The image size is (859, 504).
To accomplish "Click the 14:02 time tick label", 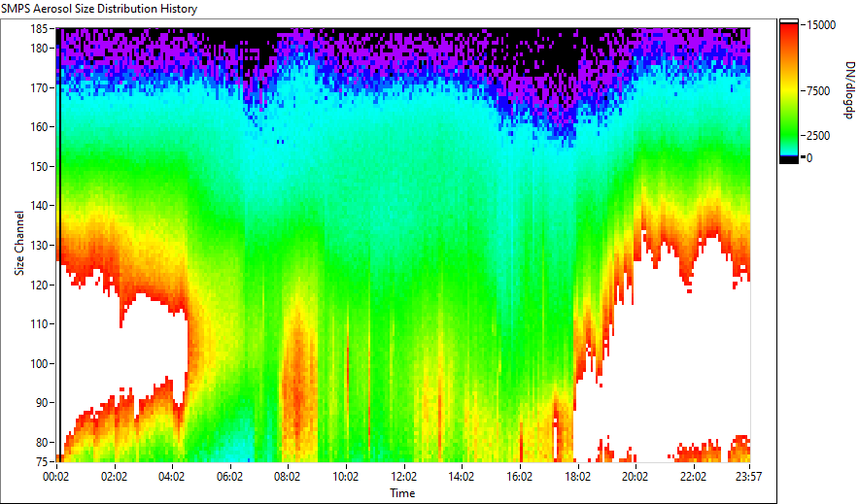I will tap(462, 477).
